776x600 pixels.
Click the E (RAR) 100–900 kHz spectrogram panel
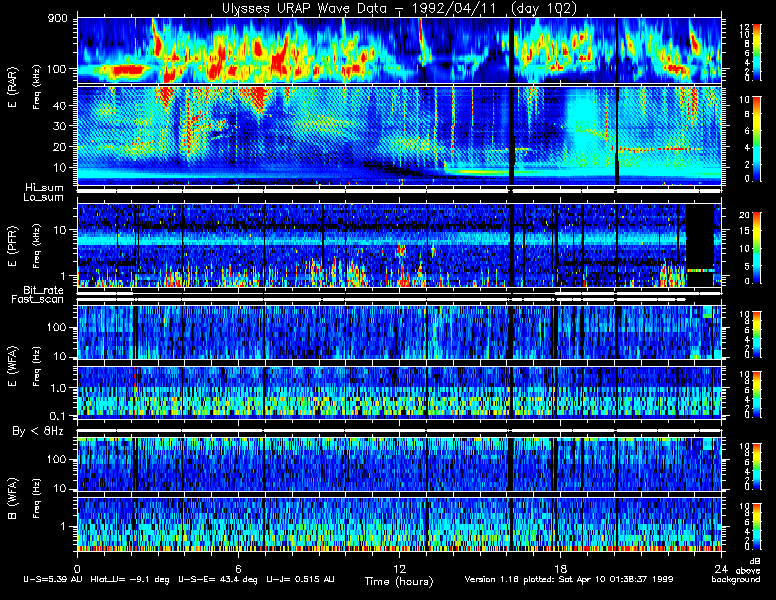click(x=399, y=50)
